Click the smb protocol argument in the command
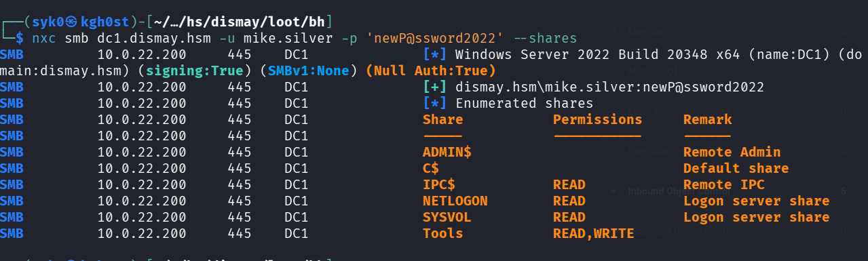868x261 pixels. 77,39
